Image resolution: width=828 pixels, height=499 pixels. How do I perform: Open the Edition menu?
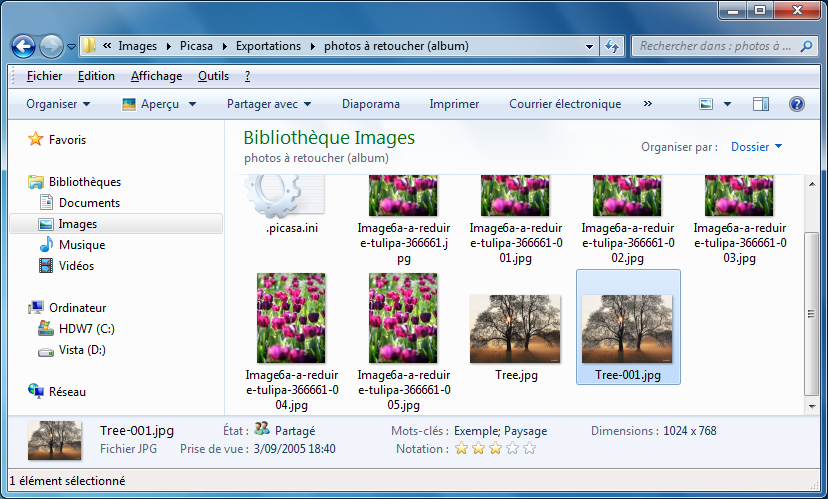click(x=96, y=76)
